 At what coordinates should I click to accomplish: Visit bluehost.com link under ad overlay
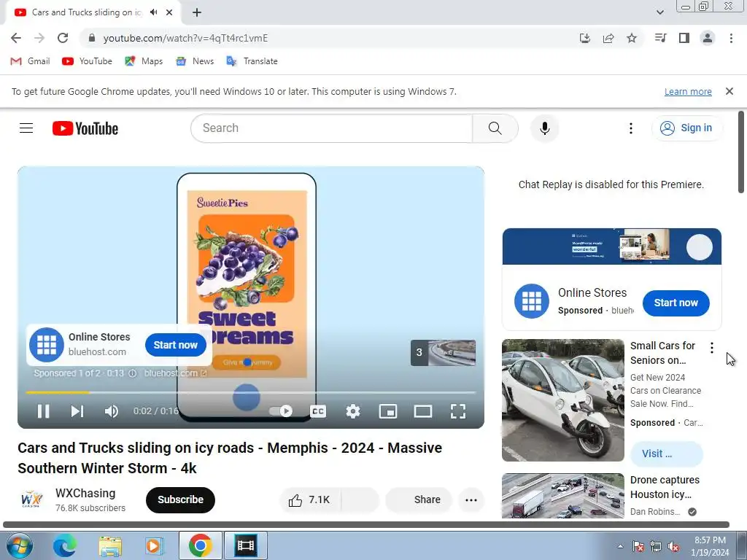coord(175,373)
